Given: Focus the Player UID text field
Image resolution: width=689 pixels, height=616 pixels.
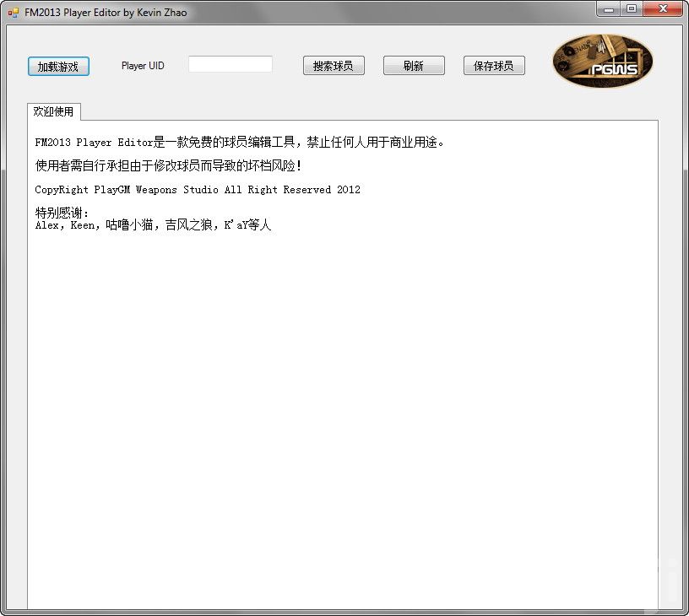Looking at the screenshot, I should [x=230, y=65].
